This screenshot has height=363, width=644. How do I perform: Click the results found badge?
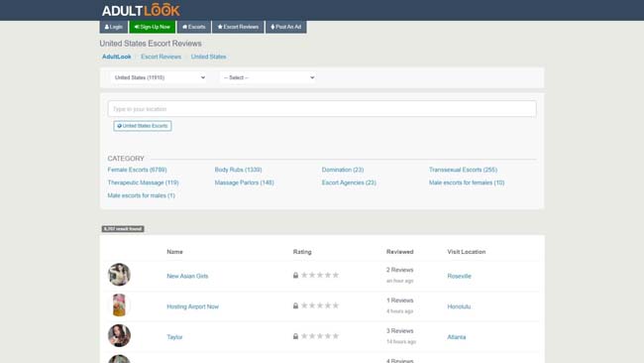click(x=123, y=228)
